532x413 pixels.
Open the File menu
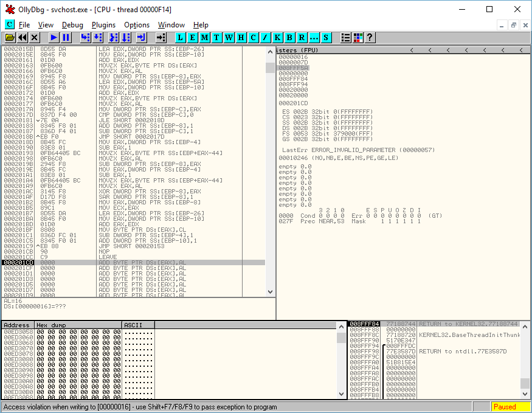coord(24,25)
